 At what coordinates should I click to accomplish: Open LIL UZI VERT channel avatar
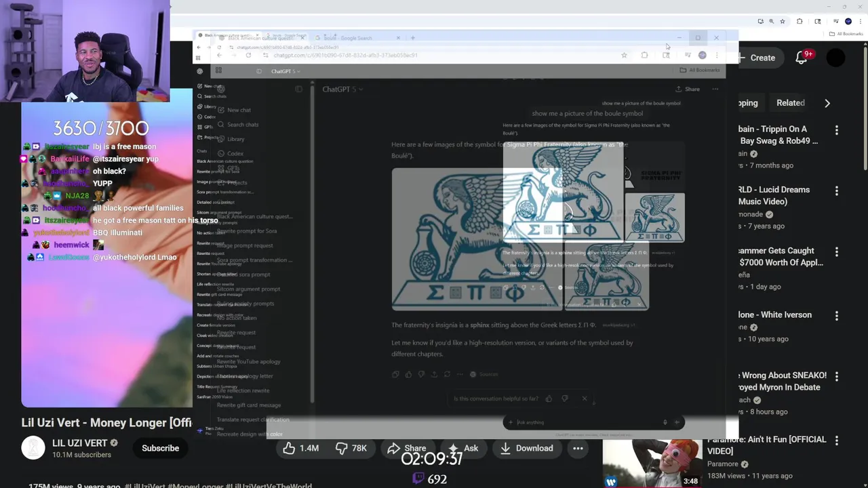click(33, 448)
